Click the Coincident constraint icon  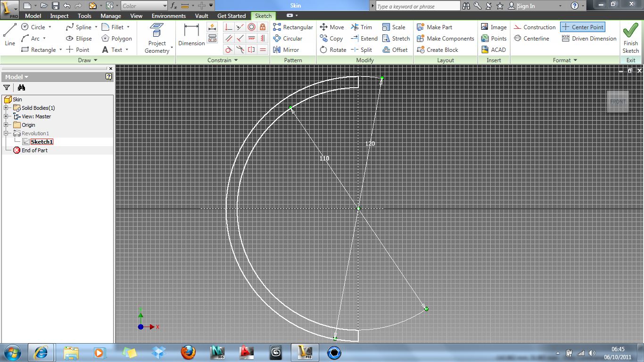229,27
